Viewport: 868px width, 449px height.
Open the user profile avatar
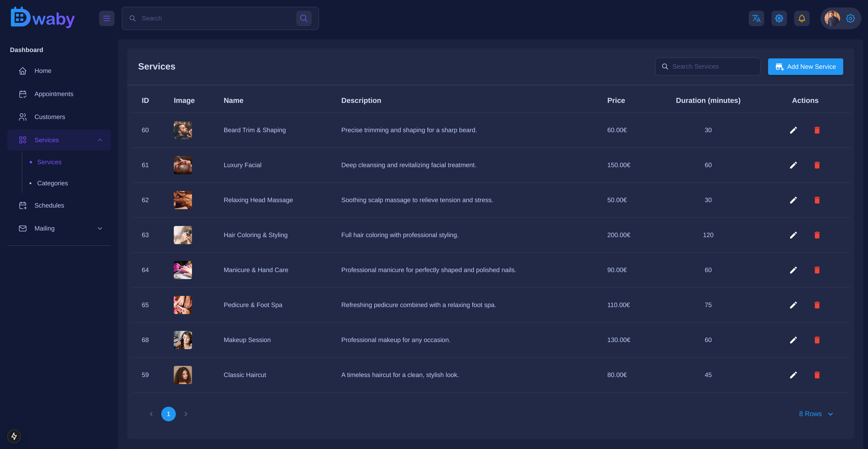click(x=832, y=18)
